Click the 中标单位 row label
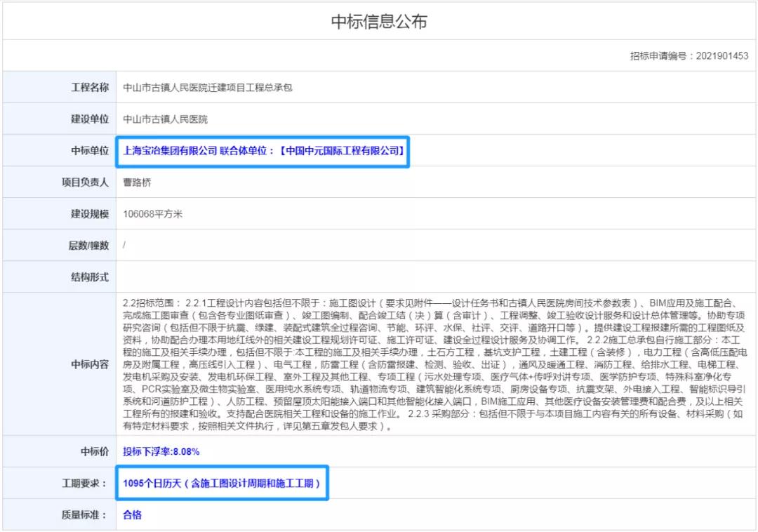The image size is (758, 532). tap(90, 151)
